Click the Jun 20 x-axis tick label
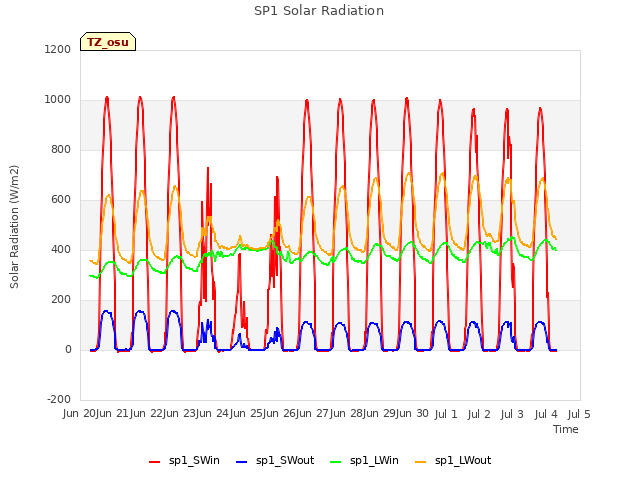640x480 pixels. coord(79,414)
